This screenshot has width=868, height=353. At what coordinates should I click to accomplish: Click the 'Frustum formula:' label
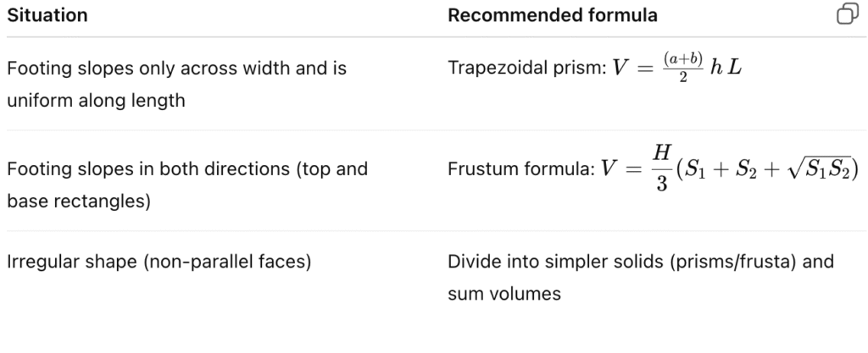pyautogui.click(x=521, y=169)
